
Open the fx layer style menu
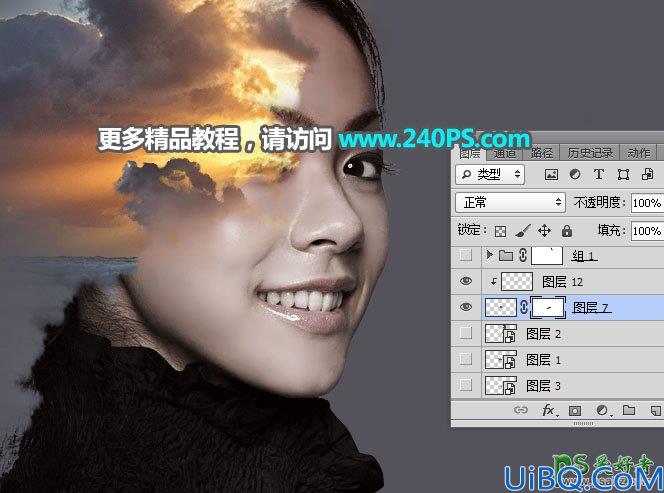point(550,410)
